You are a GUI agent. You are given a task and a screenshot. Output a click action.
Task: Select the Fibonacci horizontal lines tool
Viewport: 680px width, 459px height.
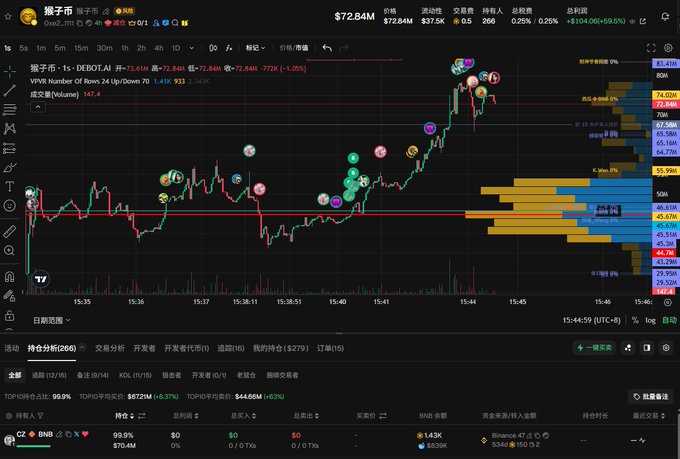coord(10,109)
